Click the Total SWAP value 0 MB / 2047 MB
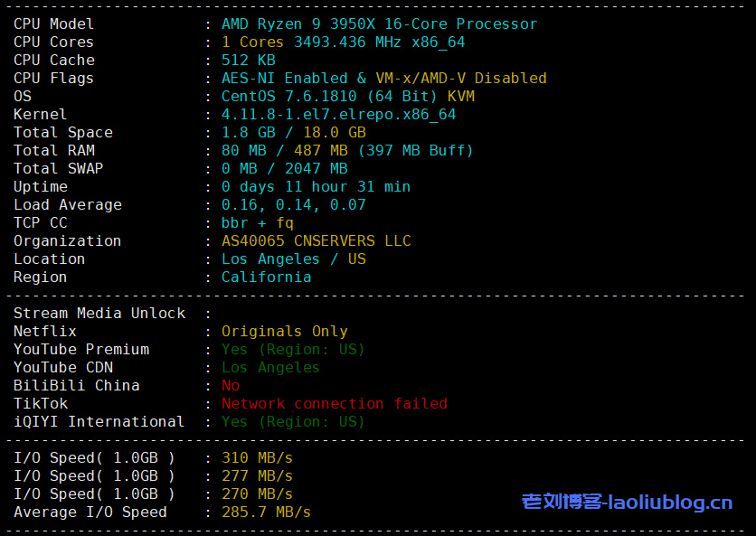 click(284, 169)
